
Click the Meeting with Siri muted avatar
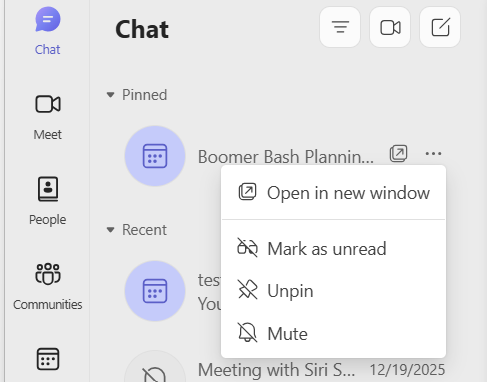[x=155, y=367]
